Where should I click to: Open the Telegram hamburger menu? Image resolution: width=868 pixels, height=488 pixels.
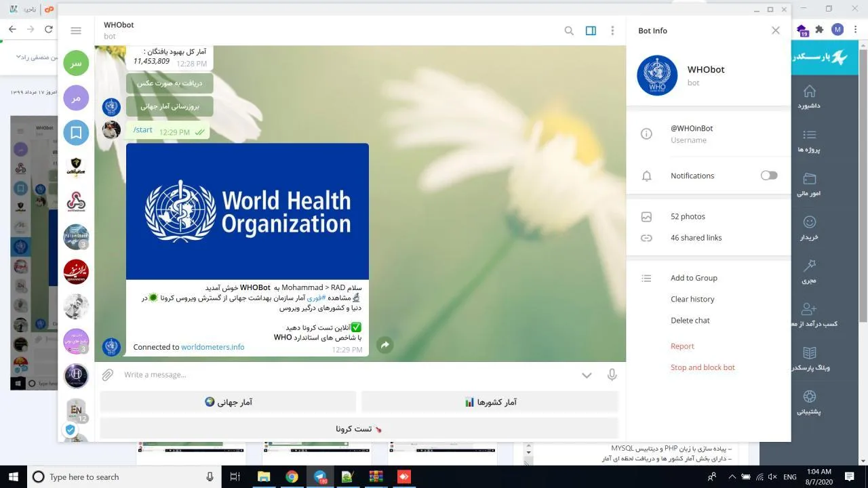point(76,30)
